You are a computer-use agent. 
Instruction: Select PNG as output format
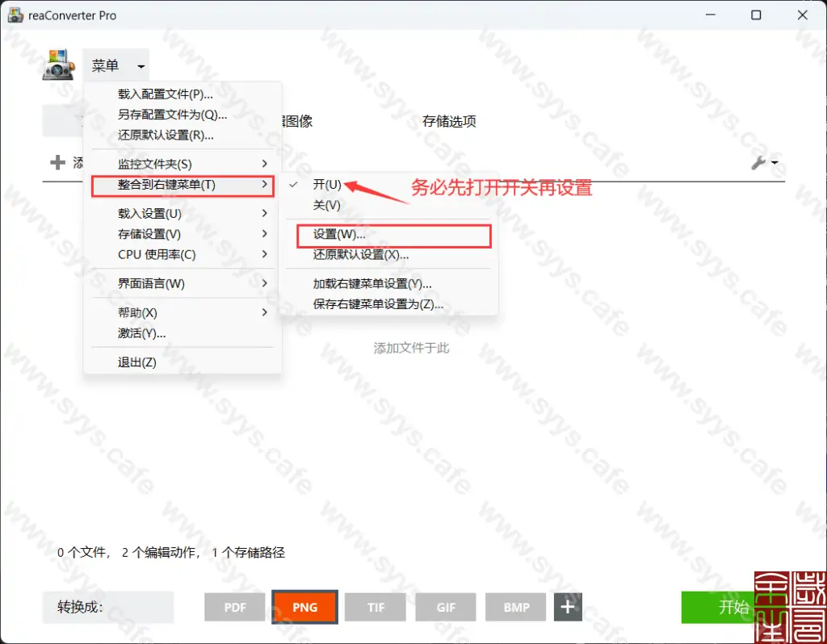tap(304, 607)
